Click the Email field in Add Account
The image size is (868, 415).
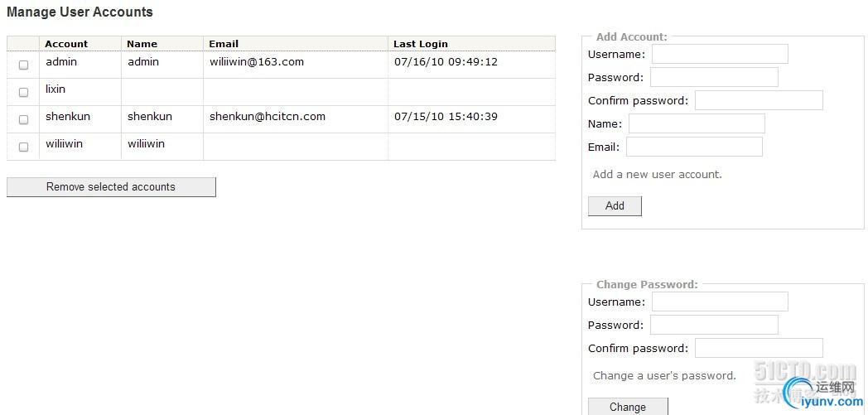tap(694, 147)
